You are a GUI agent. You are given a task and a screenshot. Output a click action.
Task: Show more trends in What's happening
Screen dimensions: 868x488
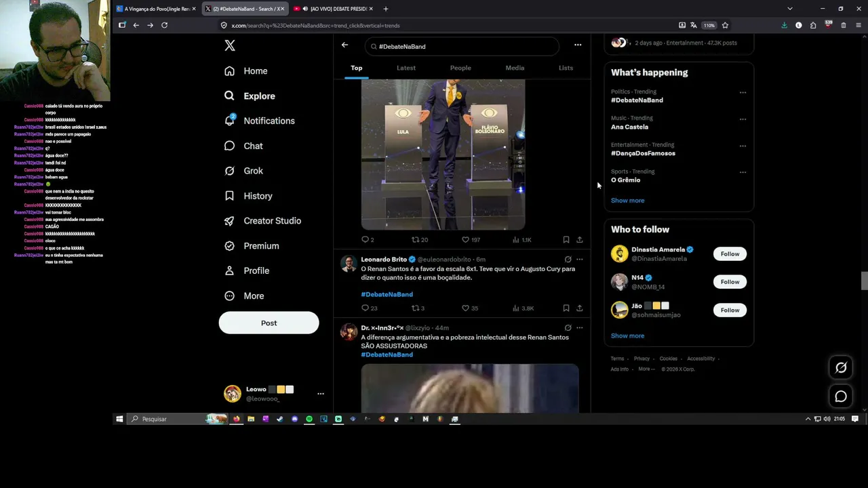pos(628,201)
